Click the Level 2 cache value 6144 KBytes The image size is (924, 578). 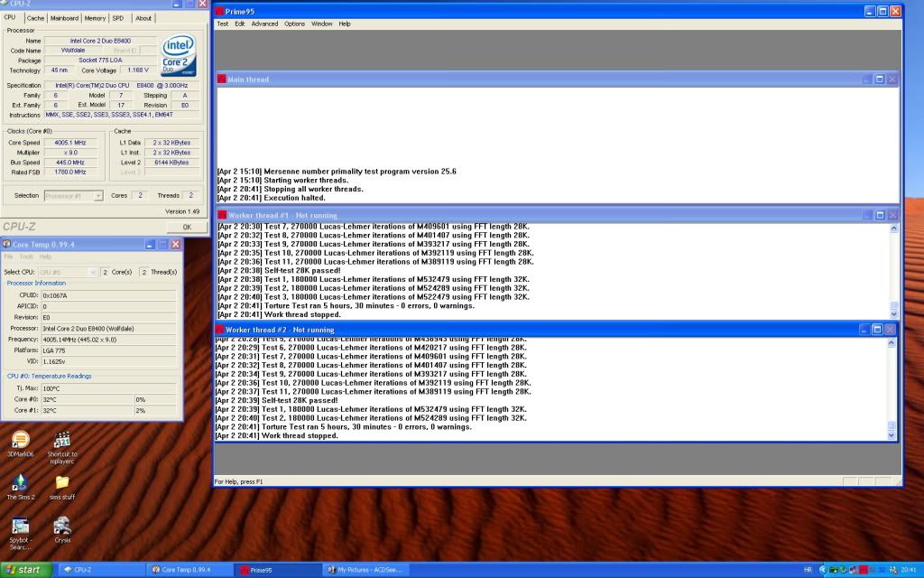[x=171, y=163]
